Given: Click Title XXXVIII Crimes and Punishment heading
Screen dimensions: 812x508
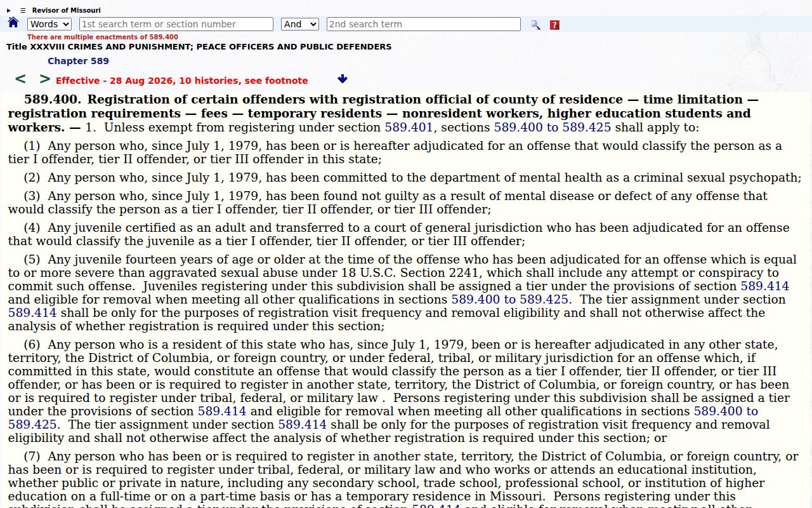Looking at the screenshot, I should (x=199, y=46).
